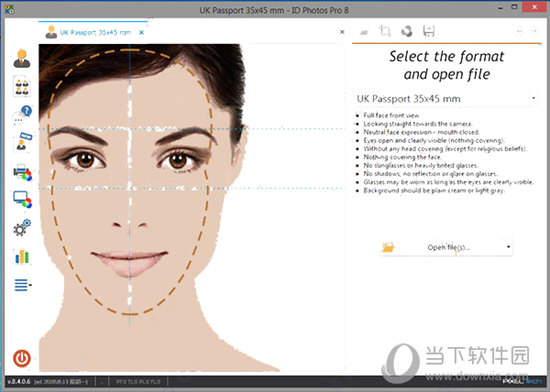Click the Open file(s)... button
The height and width of the screenshot is (392, 550).
pos(446,247)
